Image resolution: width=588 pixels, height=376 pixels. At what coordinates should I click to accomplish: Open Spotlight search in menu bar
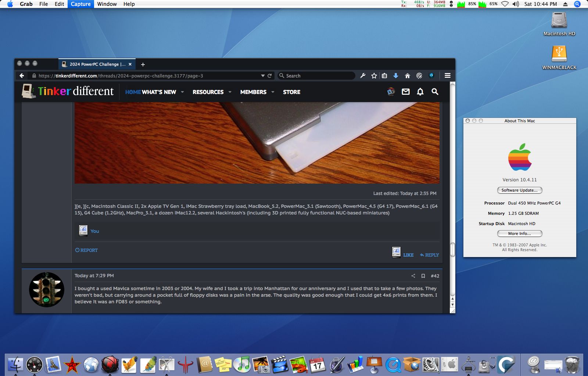577,4
